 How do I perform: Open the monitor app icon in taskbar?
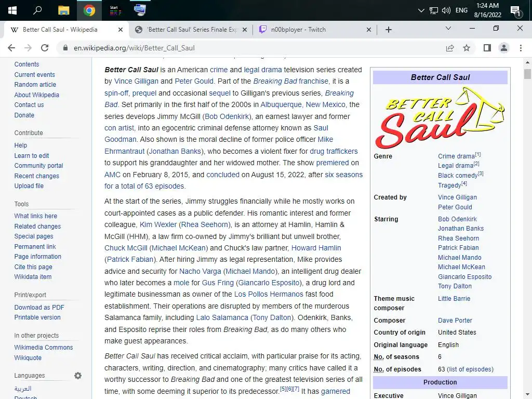[140, 10]
